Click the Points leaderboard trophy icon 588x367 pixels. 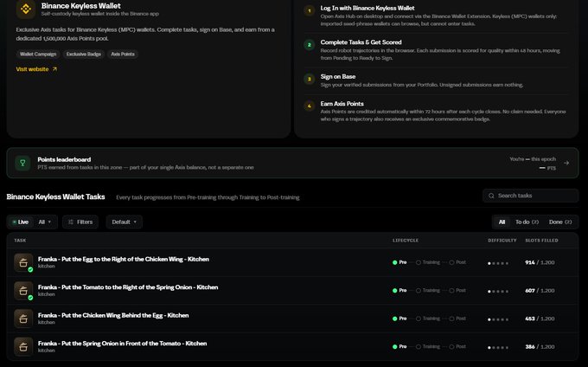[x=22, y=163]
